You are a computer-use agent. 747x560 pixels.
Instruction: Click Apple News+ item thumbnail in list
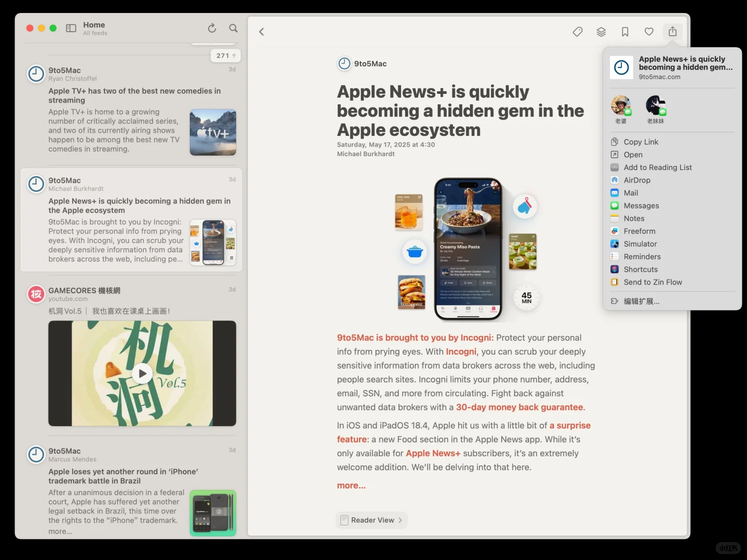point(213,243)
